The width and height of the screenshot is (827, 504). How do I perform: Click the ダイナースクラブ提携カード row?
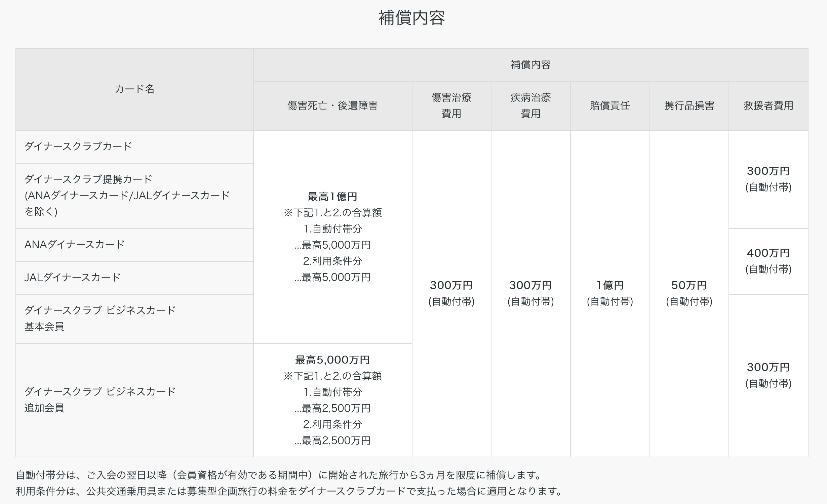click(x=127, y=196)
